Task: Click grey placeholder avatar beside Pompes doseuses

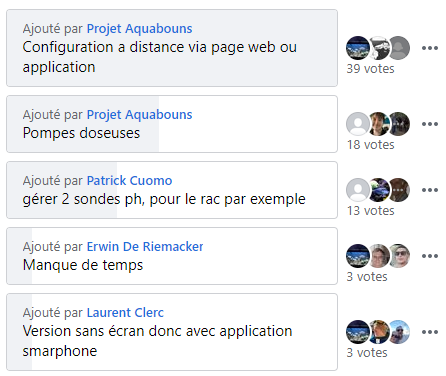Action: (358, 124)
